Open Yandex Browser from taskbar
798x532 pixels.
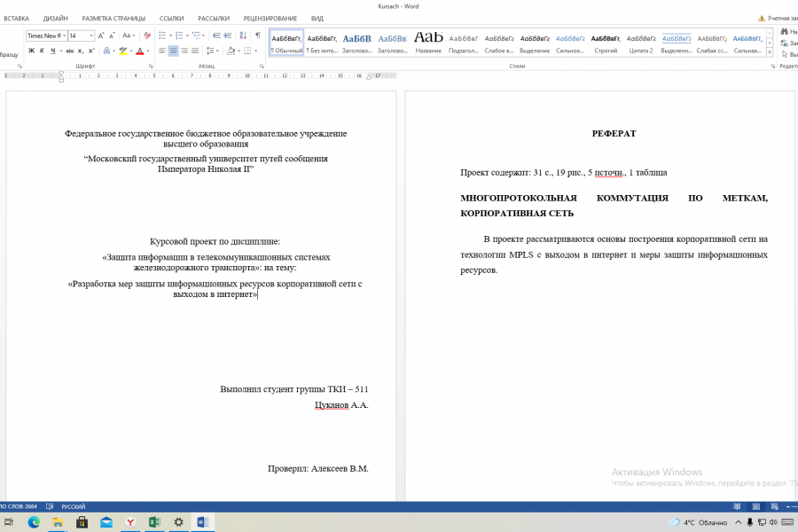[x=130, y=522]
